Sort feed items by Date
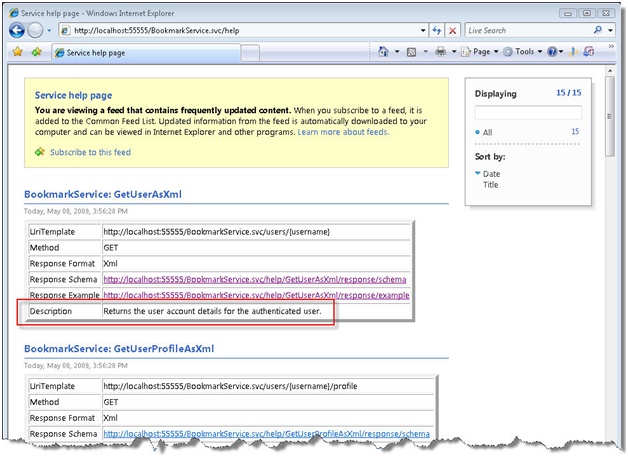 [491, 174]
